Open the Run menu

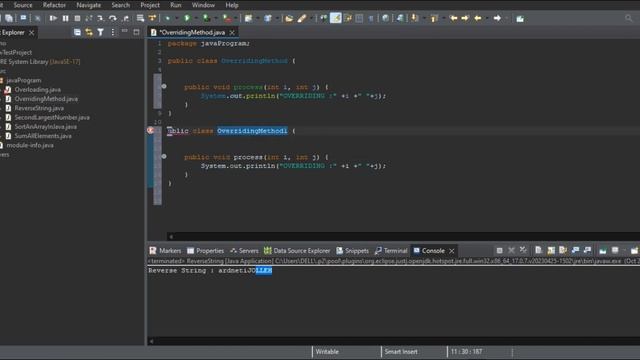point(176,5)
